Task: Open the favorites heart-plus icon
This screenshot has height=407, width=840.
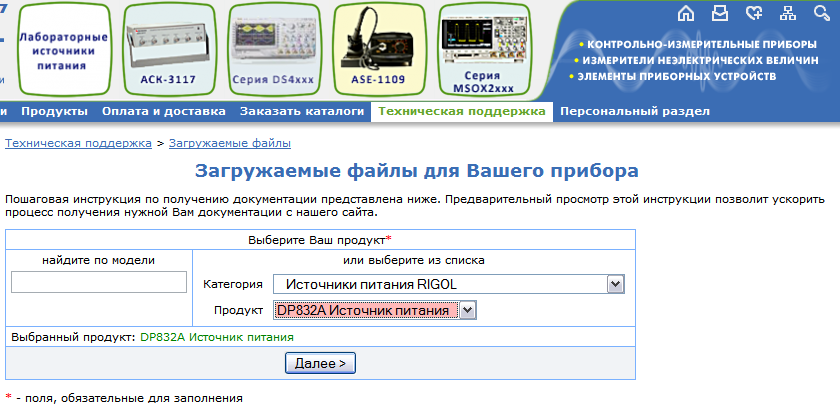Action: (754, 13)
